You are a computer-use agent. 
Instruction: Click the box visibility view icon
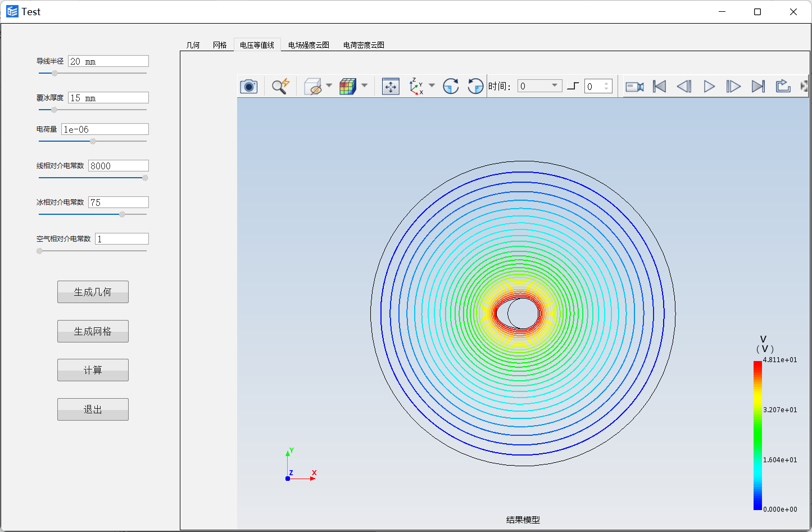[x=313, y=86]
